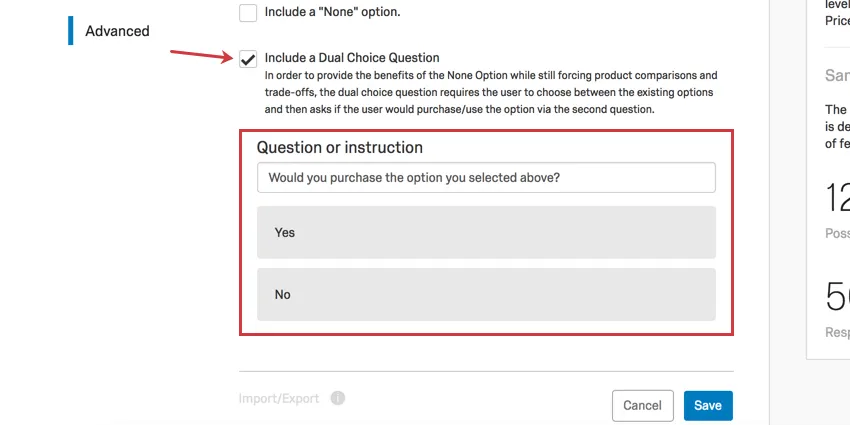Click the "Include a Dual Choice Question" label
Screen dimensions: 850x425
tap(352, 58)
